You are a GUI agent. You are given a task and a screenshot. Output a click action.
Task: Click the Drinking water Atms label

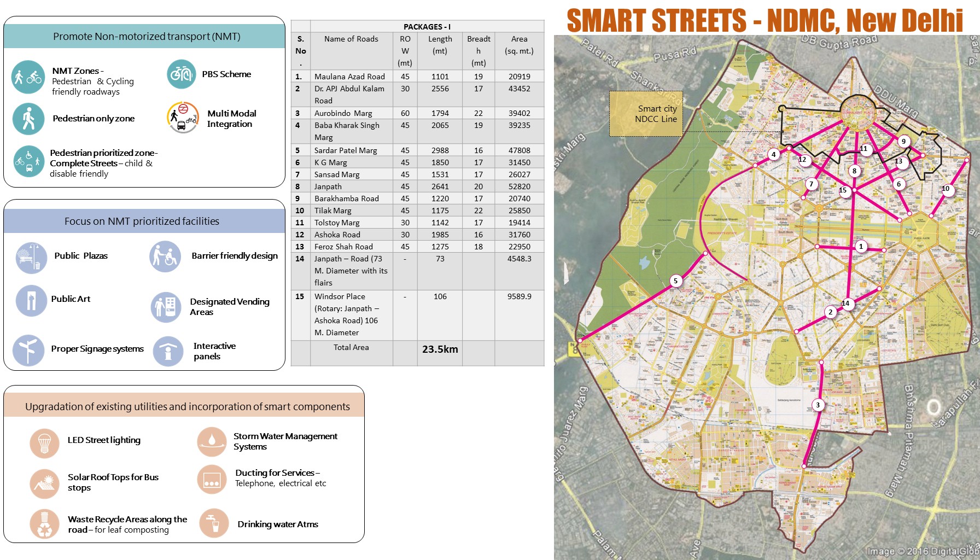point(278,524)
